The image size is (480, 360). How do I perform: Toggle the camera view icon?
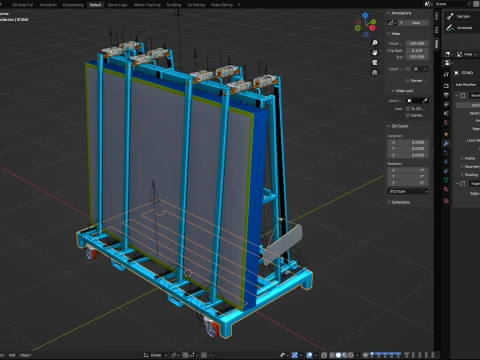point(375,63)
